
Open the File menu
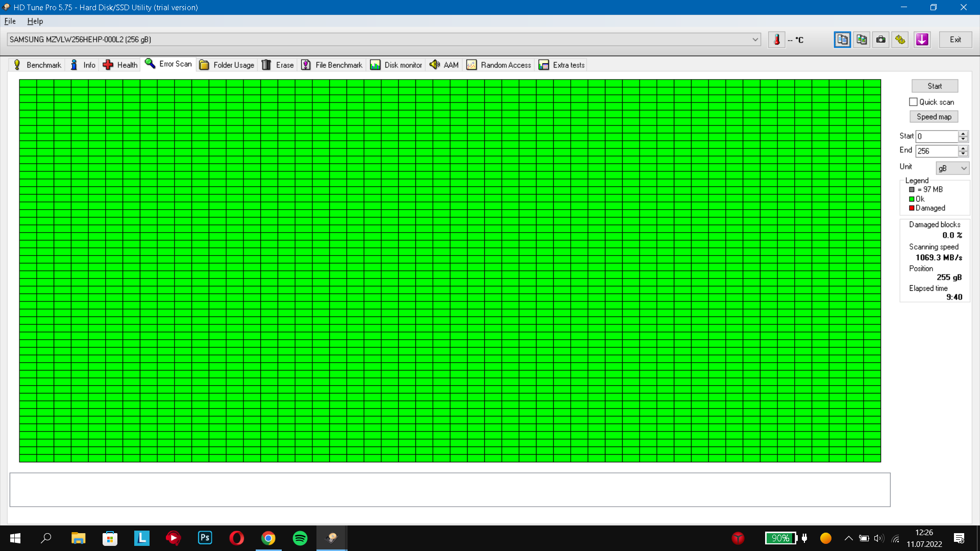click(10, 21)
